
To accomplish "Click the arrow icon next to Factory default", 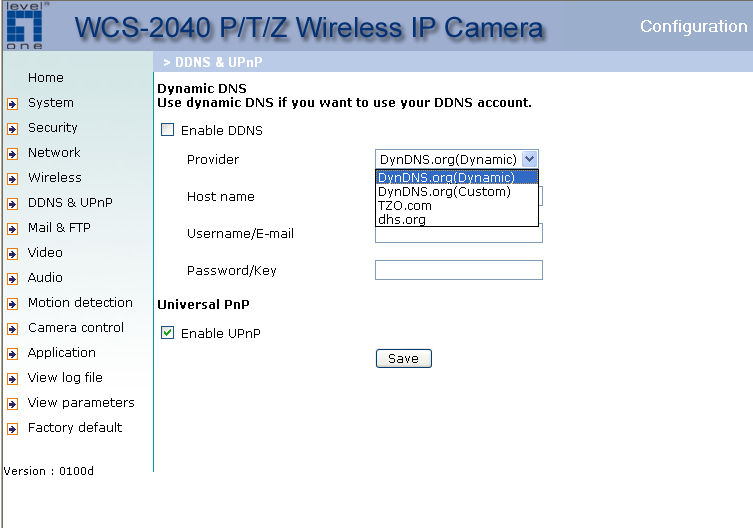I will pos(12,429).
